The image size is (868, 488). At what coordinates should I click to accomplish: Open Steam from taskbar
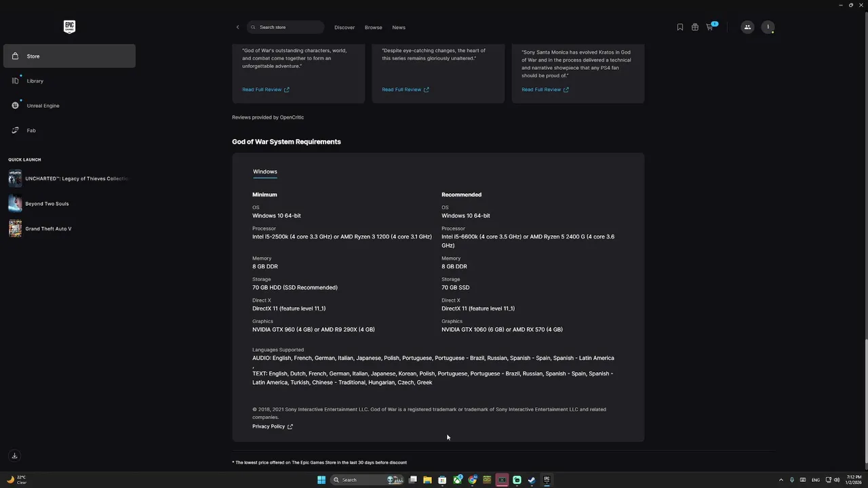pyautogui.click(x=532, y=480)
